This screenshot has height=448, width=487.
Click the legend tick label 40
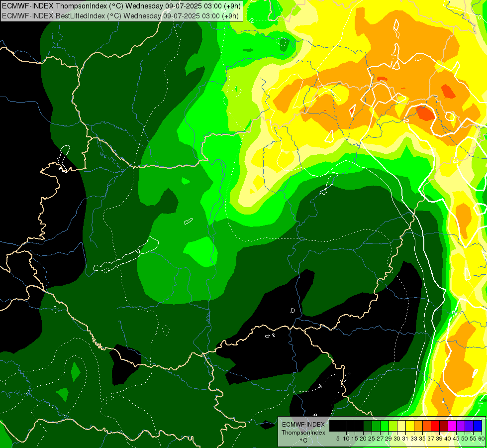448,439
